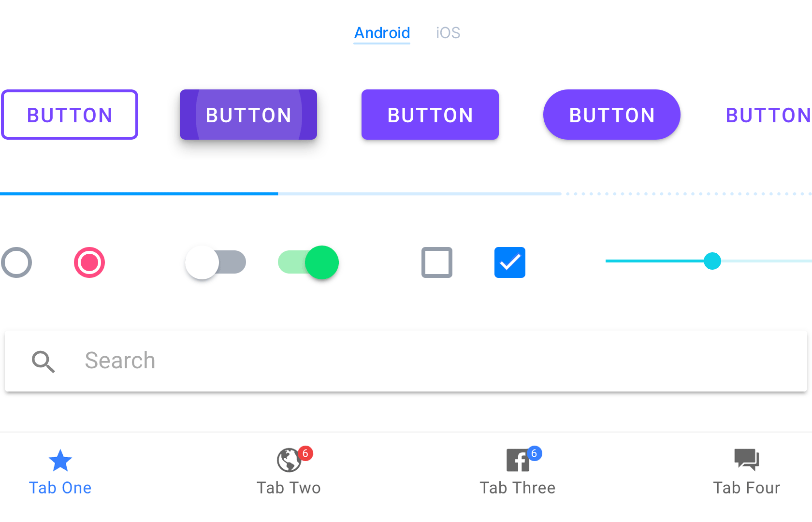Click the chat bubbles icon on Tab Four
Viewport: 812px width, 522px height.
coord(746,460)
